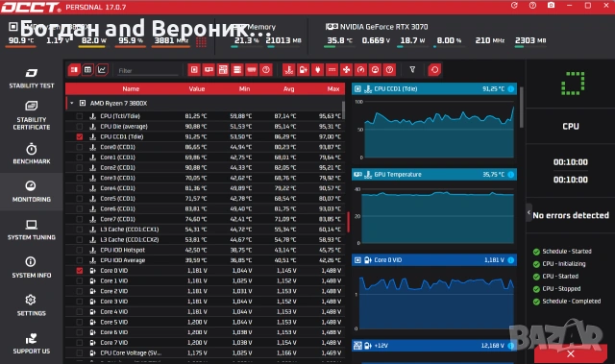Viewport: 615px width, 364px height.
Task: Sort by the Min column header
Action: click(244, 89)
